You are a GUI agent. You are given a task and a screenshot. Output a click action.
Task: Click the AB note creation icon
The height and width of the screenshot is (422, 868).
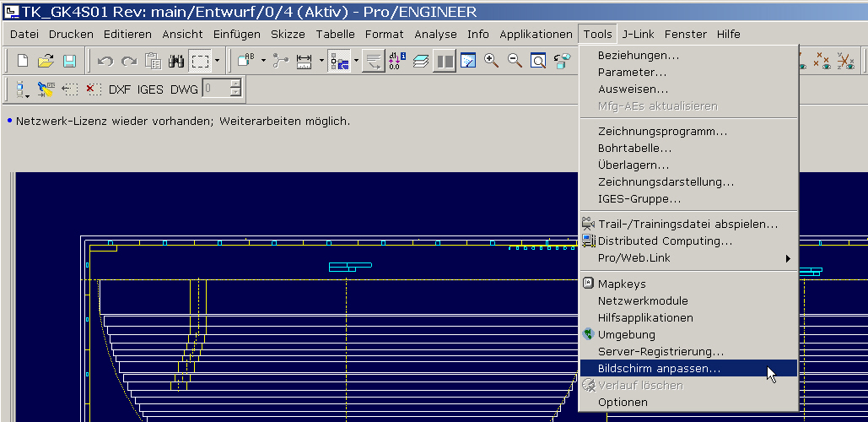point(245,61)
